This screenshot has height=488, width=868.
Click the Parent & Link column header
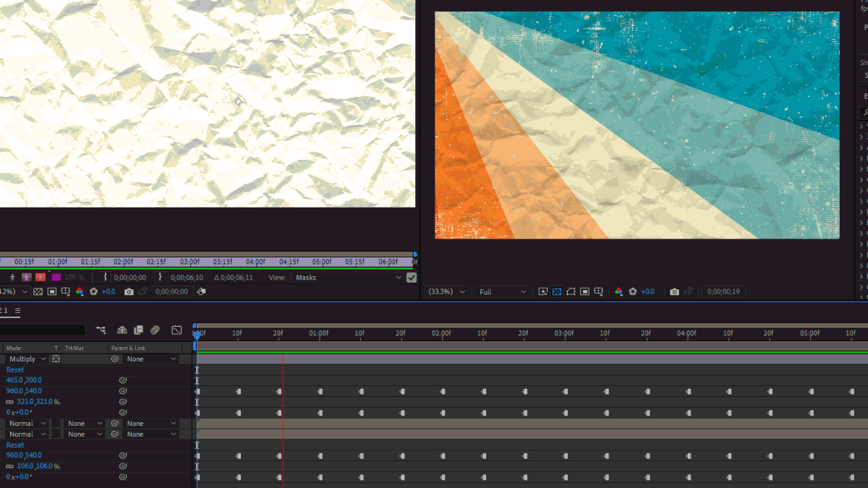click(128, 348)
